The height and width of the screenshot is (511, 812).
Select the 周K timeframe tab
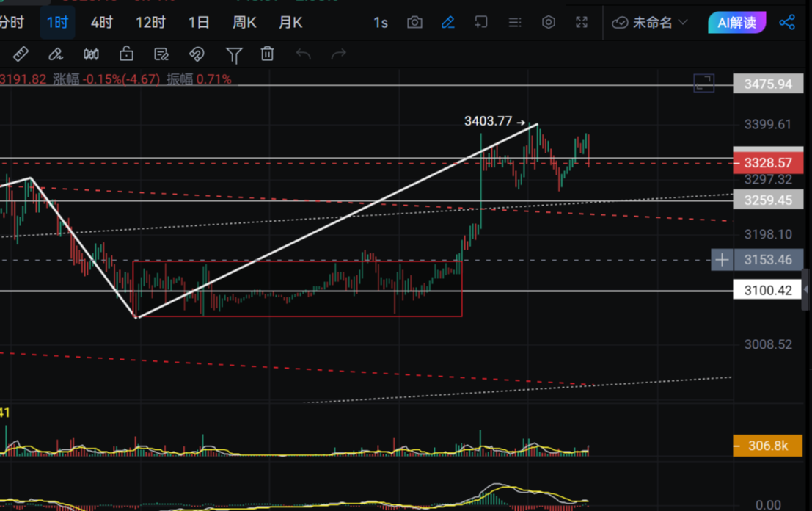[x=244, y=23]
